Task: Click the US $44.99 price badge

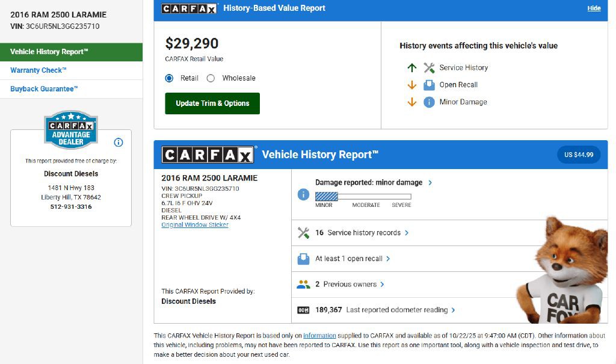Action: [x=578, y=155]
